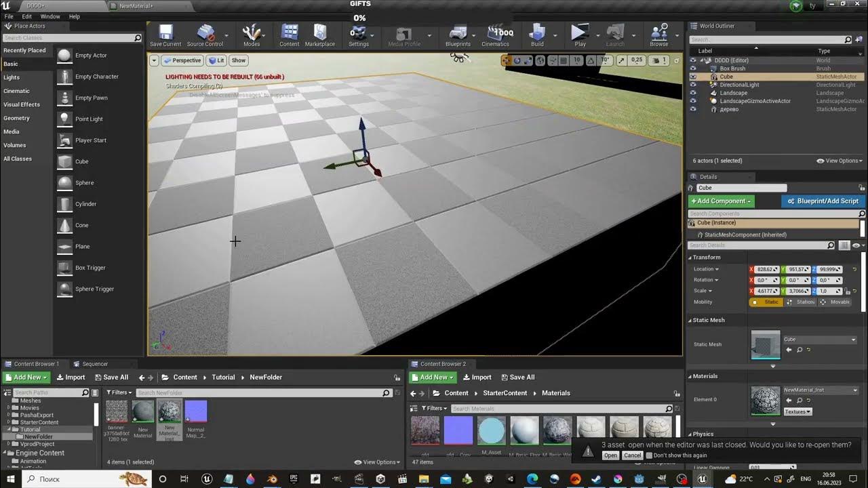This screenshot has height=488, width=868.
Task: Check the Don't show this again box
Action: pyautogui.click(x=649, y=455)
